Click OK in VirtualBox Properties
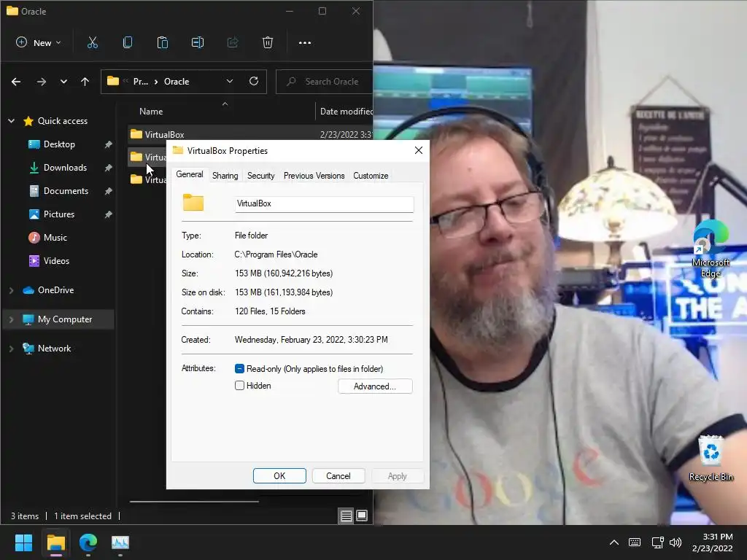747x560 pixels. coord(279,475)
